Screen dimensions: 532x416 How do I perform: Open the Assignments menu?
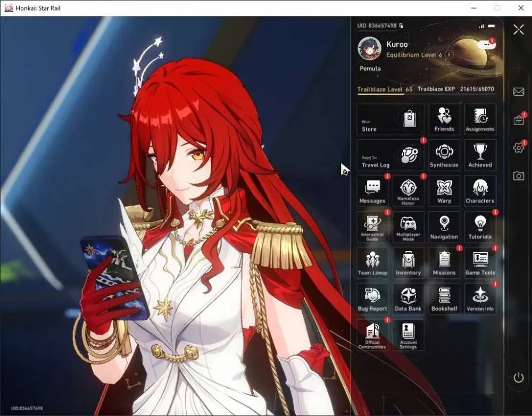[480, 120]
